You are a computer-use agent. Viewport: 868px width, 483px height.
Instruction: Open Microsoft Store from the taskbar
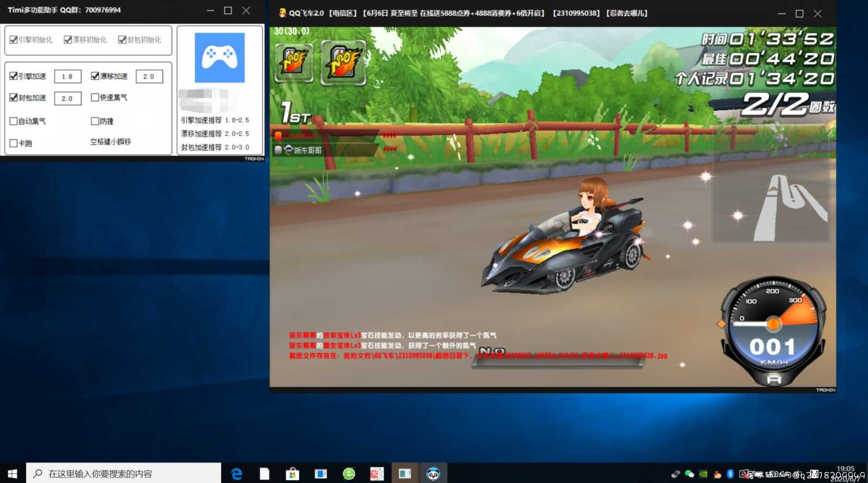(x=292, y=474)
